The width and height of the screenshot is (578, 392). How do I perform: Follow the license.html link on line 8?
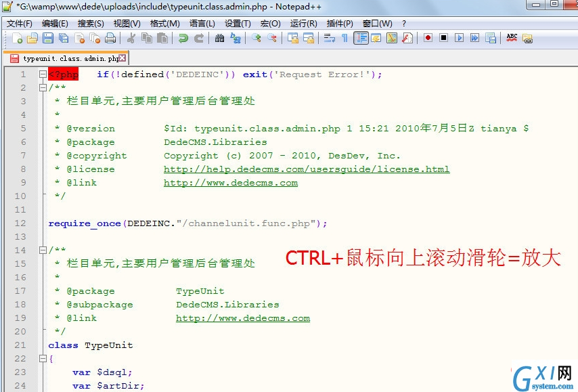[307, 169]
